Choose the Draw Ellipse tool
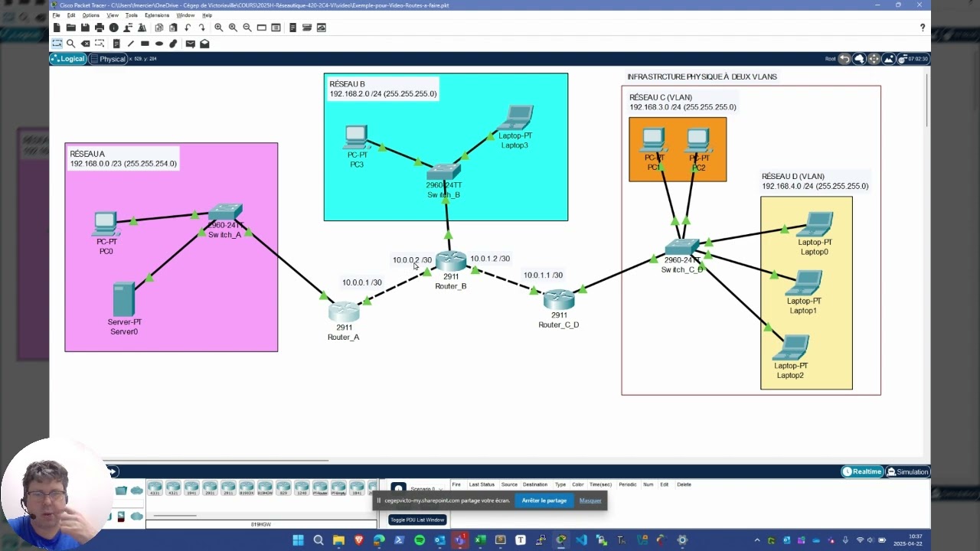Screen dimensions: 980x551 [159, 44]
